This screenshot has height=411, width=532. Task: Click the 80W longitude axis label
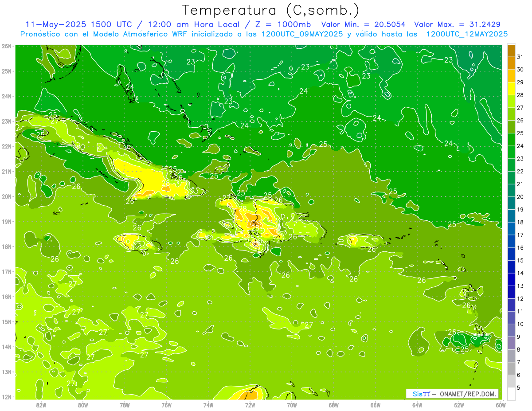[83, 405]
